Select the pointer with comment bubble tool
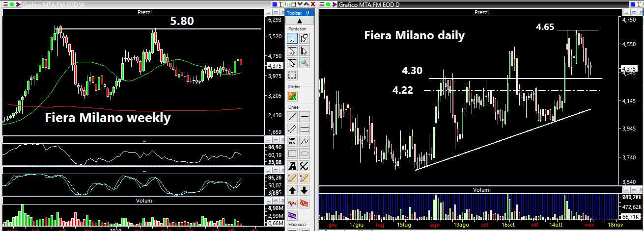 304,39
